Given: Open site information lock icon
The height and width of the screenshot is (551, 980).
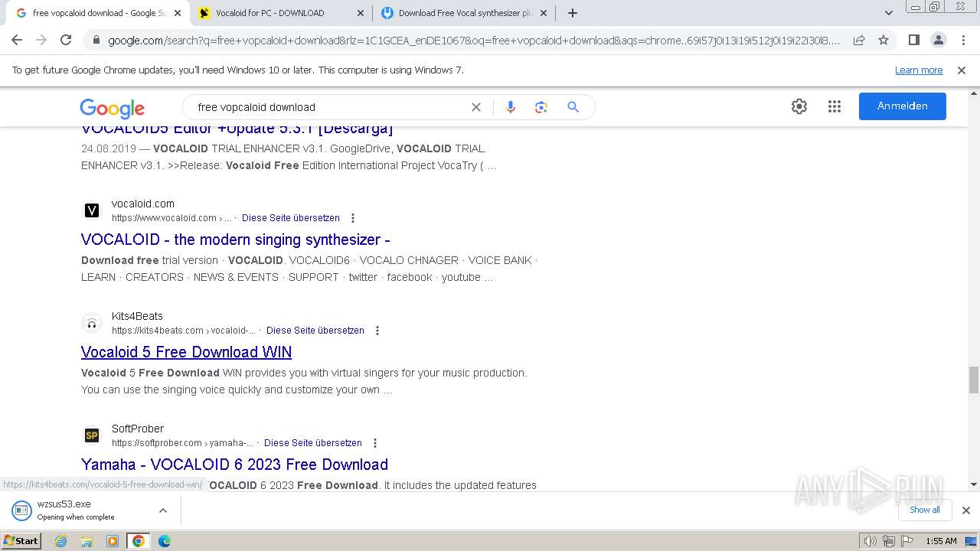Looking at the screenshot, I should click(x=96, y=41).
